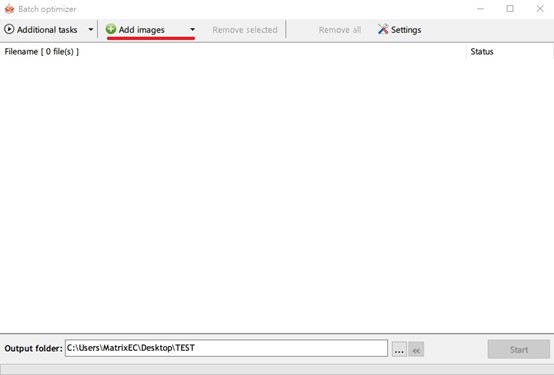Click the Batch optimizer app icon in title bar
554x375 pixels.
(x=9, y=9)
